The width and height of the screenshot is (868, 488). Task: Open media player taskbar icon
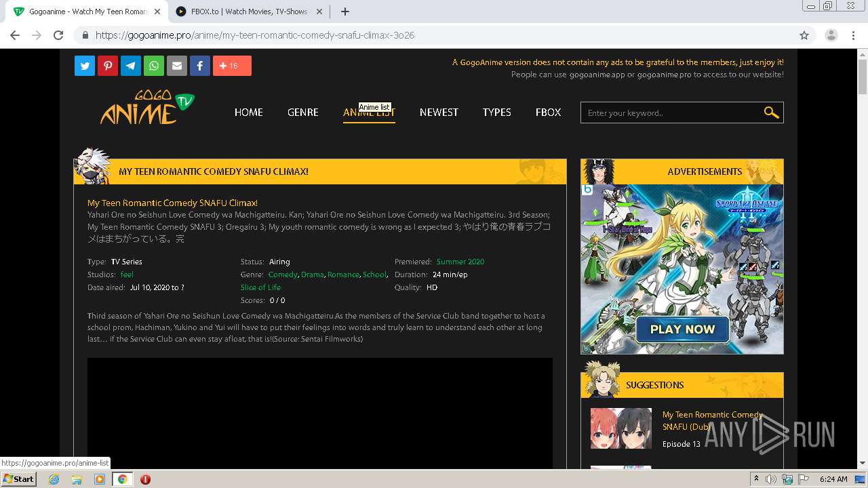point(100,479)
